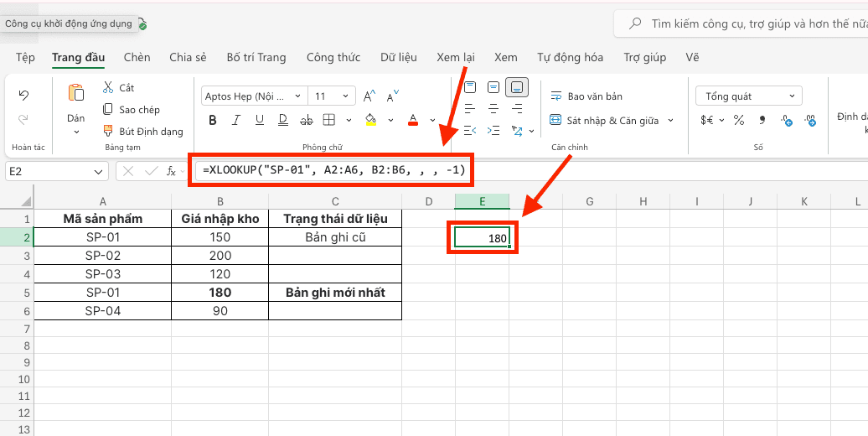Click the text orientation icon
This screenshot has width=868, height=436.
pos(517,131)
